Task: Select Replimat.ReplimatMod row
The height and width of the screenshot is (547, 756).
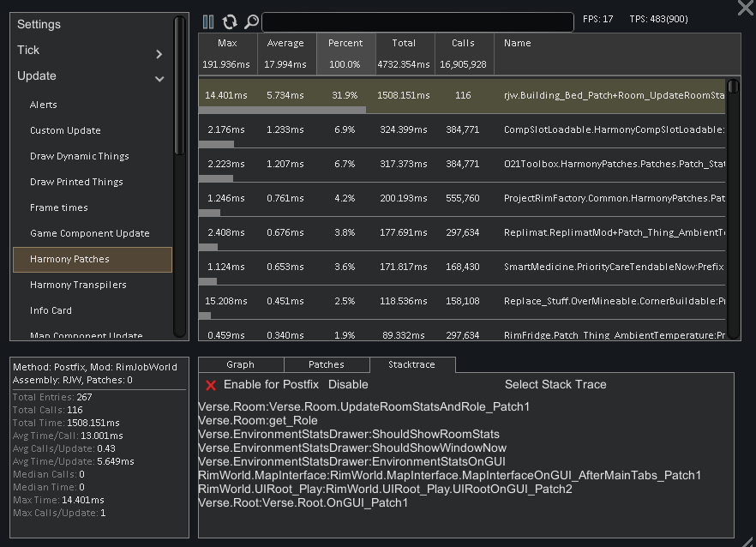Action: point(461,233)
